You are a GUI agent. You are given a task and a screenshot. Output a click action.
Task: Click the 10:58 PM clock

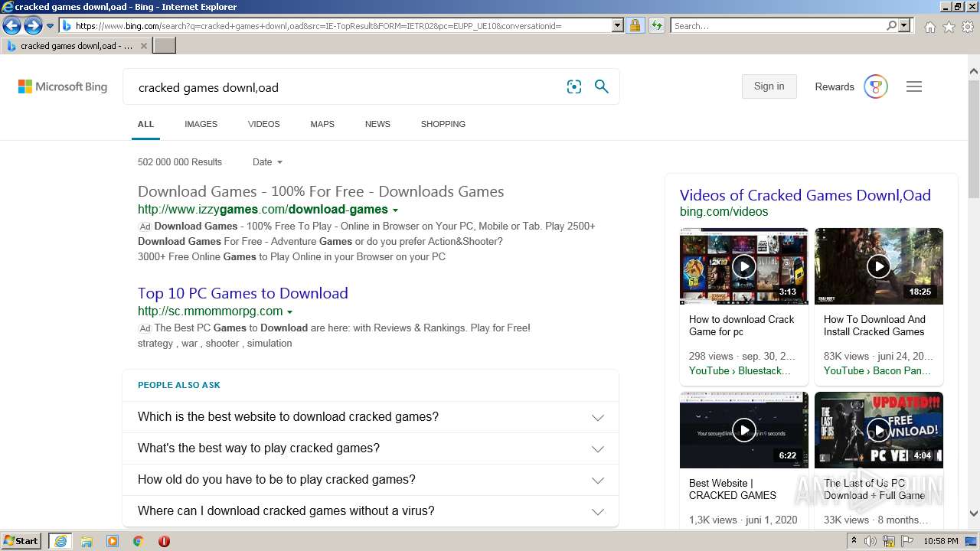[941, 541]
